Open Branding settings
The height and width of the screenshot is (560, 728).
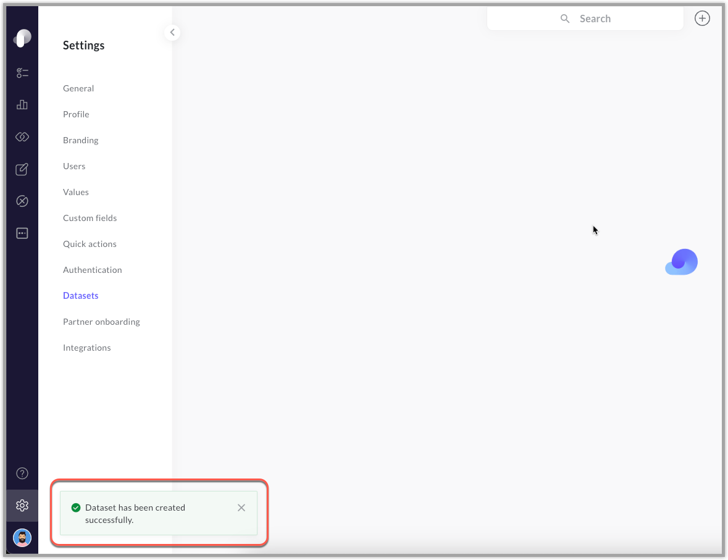(81, 140)
